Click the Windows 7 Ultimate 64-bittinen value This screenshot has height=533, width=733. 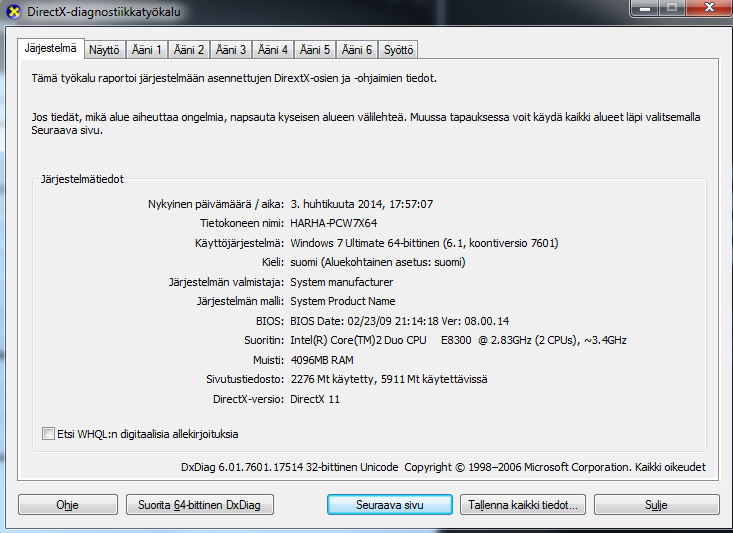[424, 243]
